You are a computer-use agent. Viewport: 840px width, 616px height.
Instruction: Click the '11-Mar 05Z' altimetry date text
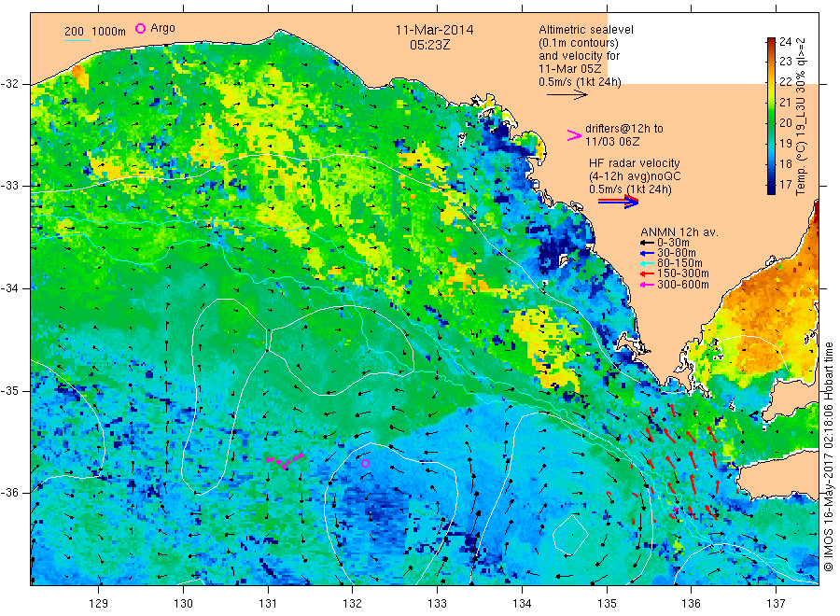click(x=570, y=69)
